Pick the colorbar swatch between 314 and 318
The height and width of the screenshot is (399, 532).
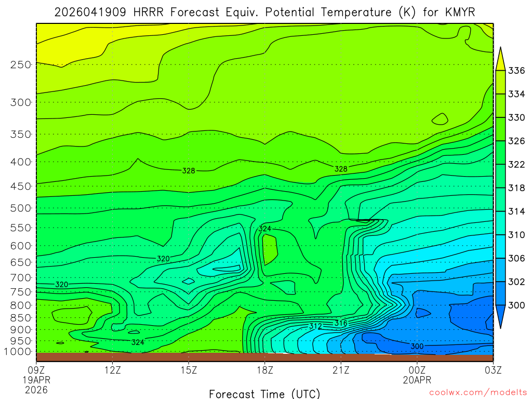pos(500,199)
